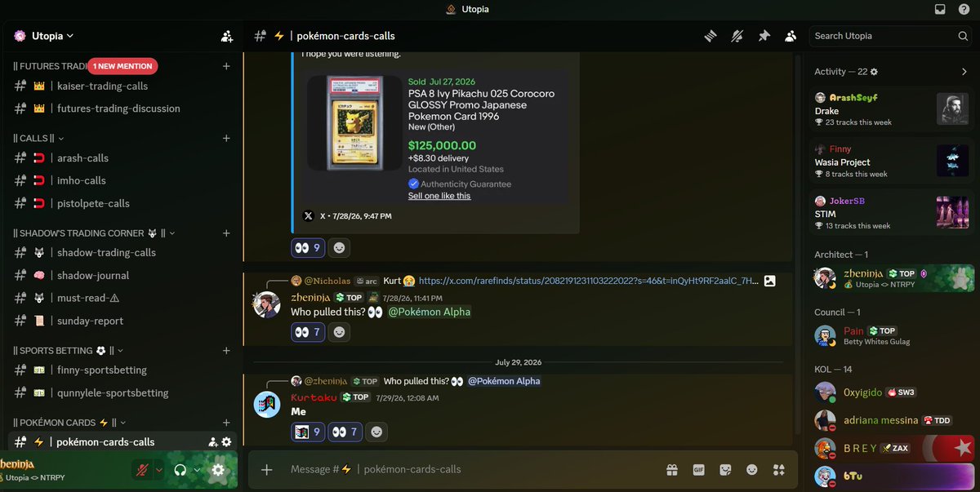This screenshot has height=492, width=980.
Task: Go to the shadow-journal channel
Action: tap(121, 276)
